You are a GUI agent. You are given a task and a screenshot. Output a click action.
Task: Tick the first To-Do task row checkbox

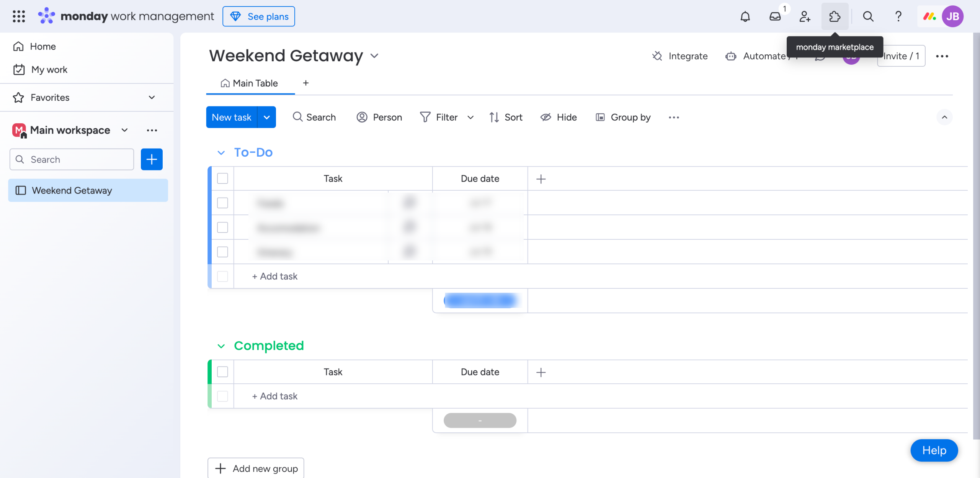click(222, 203)
